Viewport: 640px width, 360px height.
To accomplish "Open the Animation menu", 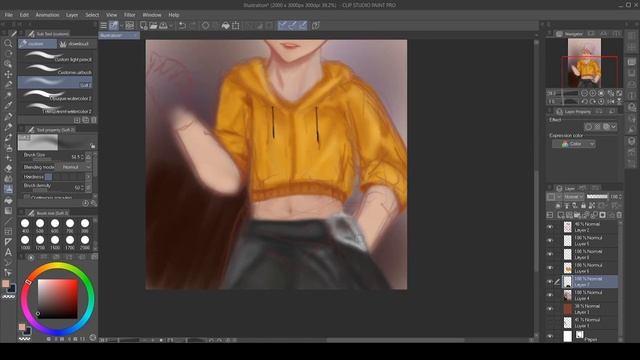I will pos(47,15).
